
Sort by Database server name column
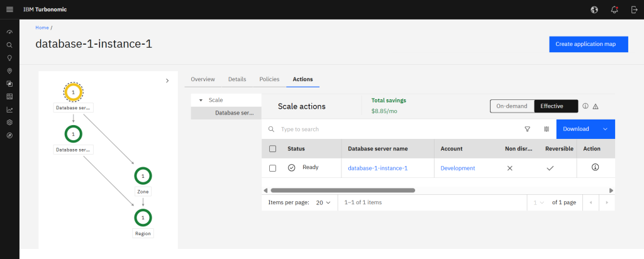[378, 148]
